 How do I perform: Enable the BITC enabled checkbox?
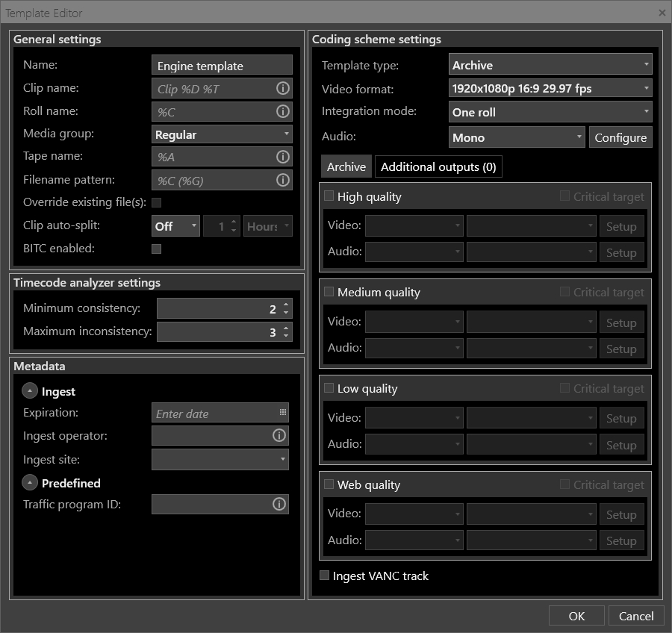pos(157,249)
